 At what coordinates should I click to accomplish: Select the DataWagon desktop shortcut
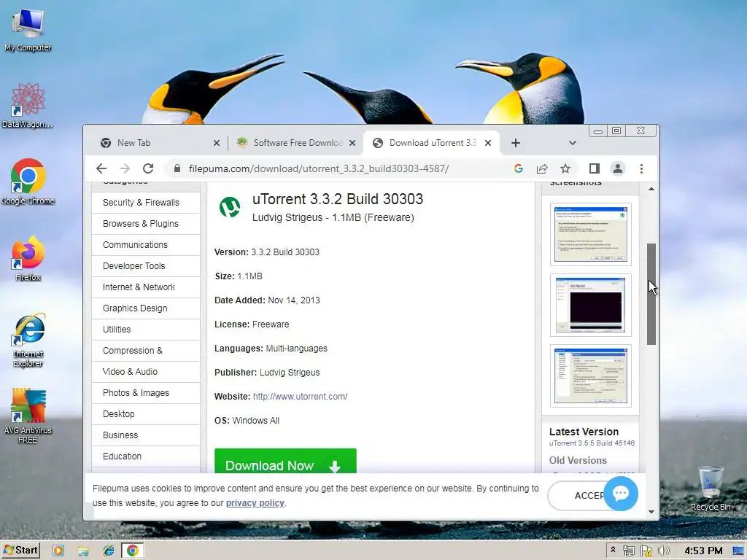click(x=28, y=106)
